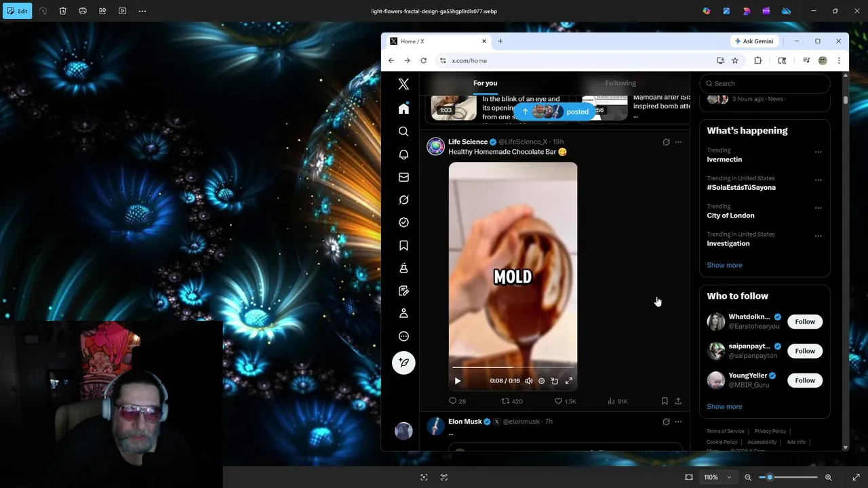Viewport: 868px width, 488px height.
Task: Make the MOLD video fullscreen
Action: click(569, 381)
